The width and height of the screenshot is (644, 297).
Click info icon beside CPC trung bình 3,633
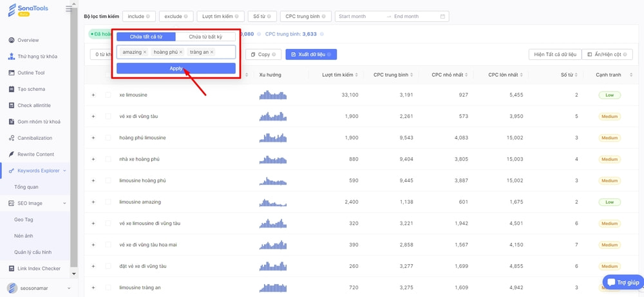tap(321, 34)
